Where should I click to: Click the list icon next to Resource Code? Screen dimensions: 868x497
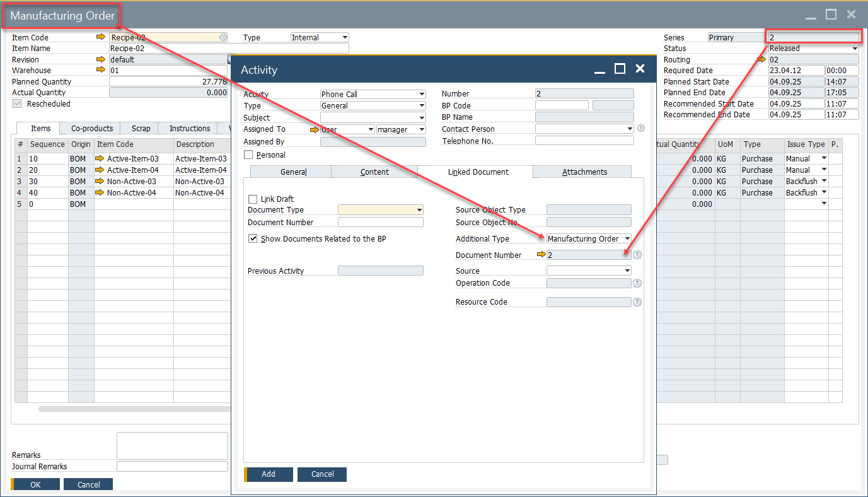coord(637,301)
